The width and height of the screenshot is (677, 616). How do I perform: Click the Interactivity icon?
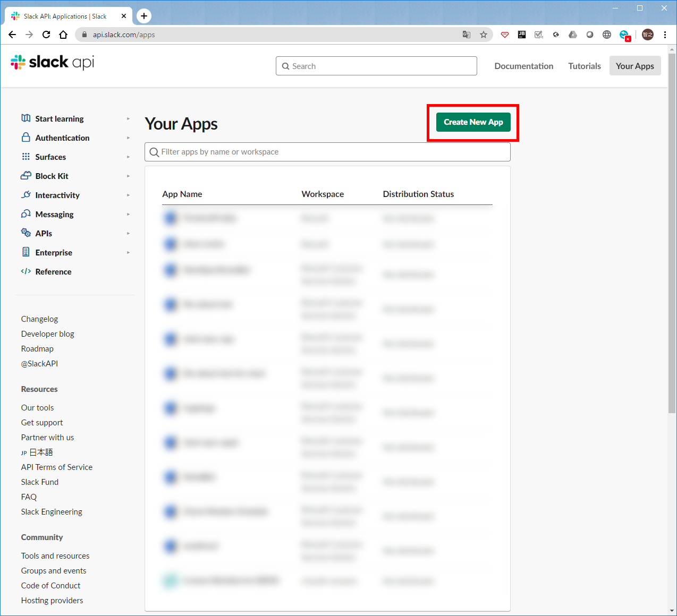(26, 194)
